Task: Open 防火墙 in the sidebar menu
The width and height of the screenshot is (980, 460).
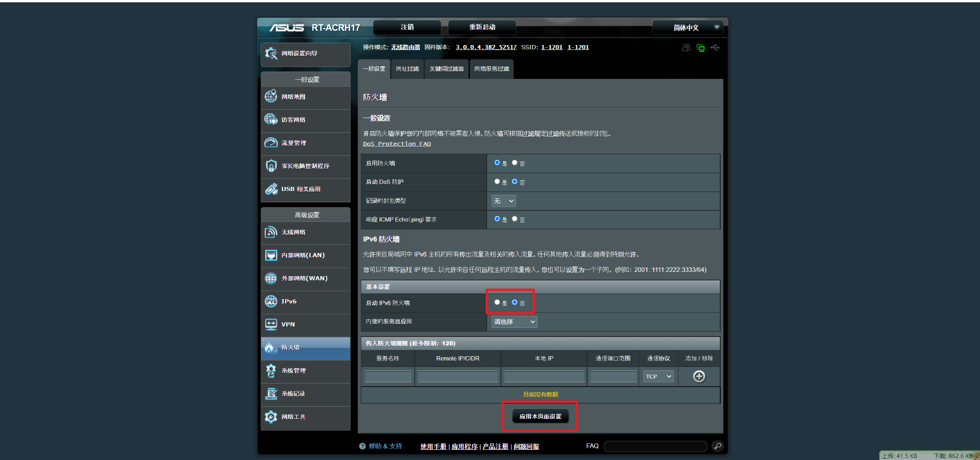Action: tap(306, 347)
